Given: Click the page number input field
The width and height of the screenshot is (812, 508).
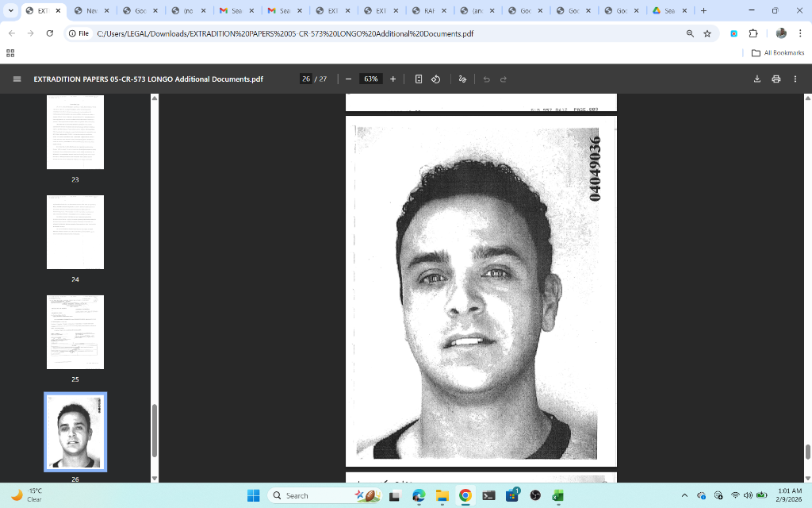Looking at the screenshot, I should point(305,79).
